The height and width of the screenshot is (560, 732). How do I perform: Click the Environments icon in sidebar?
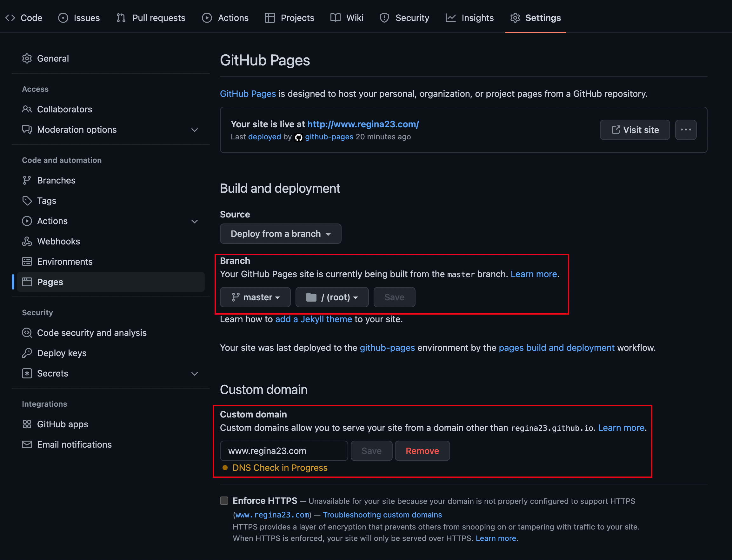pyautogui.click(x=27, y=262)
